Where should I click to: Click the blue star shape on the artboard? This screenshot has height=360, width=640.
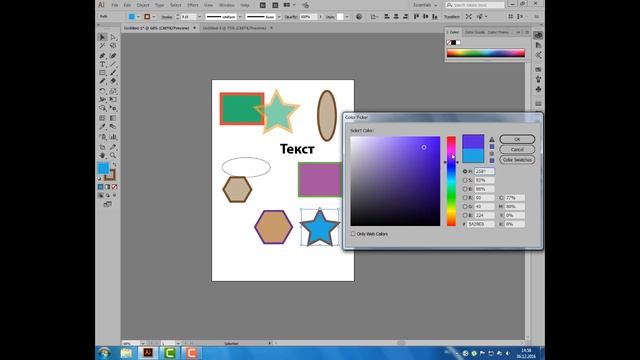(x=320, y=229)
